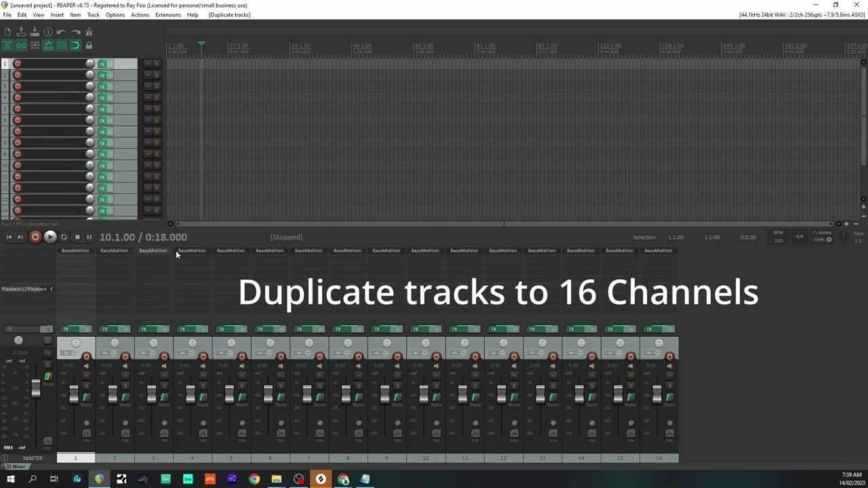Open input dropdown on mixer channel 2
This screenshot has width=868, height=488.
point(107,352)
